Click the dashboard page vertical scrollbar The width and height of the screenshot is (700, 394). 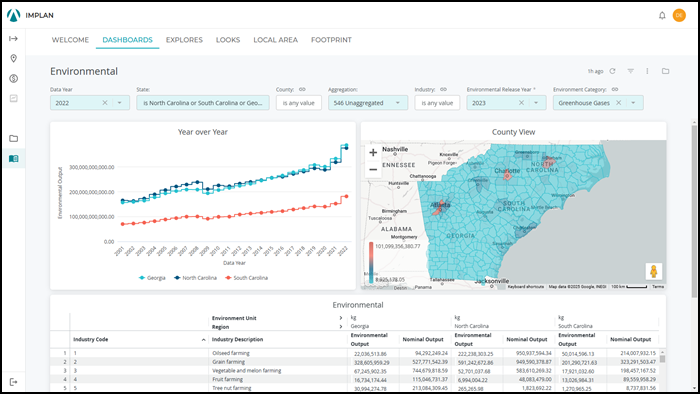pos(694,212)
